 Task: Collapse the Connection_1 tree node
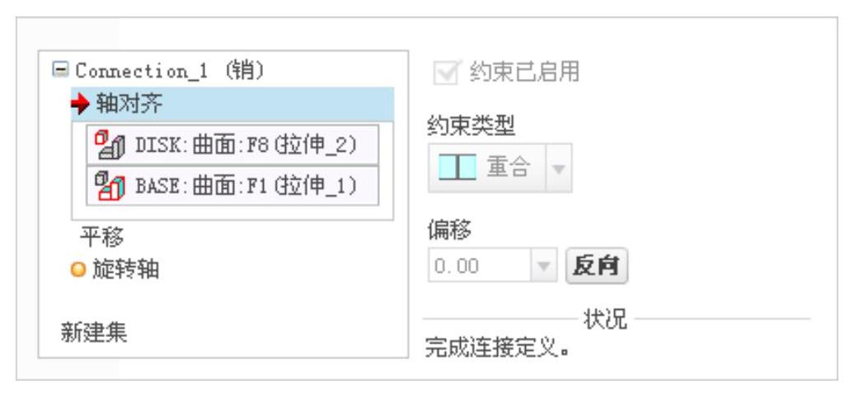(x=60, y=70)
